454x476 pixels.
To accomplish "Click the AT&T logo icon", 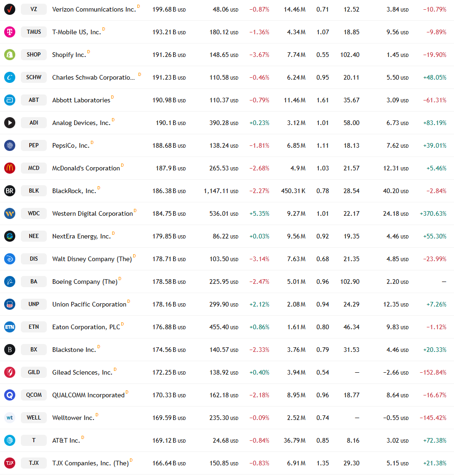I will click(x=10, y=440).
